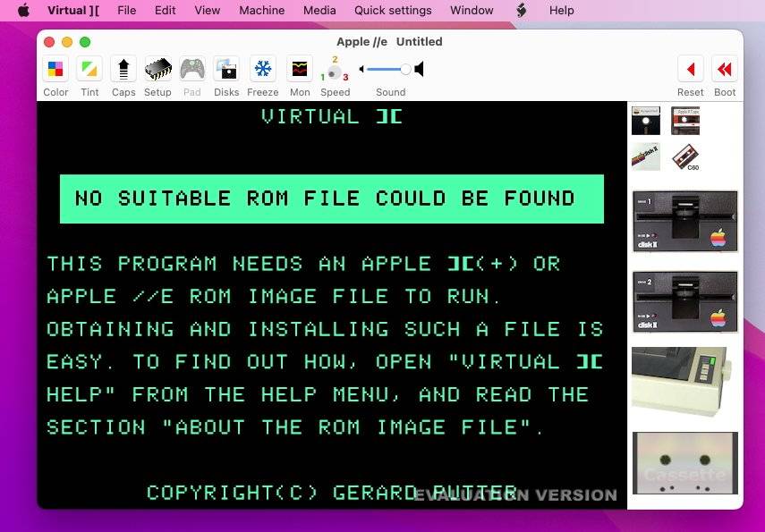
Task: Open the Quick settings menu
Action: coord(393,11)
